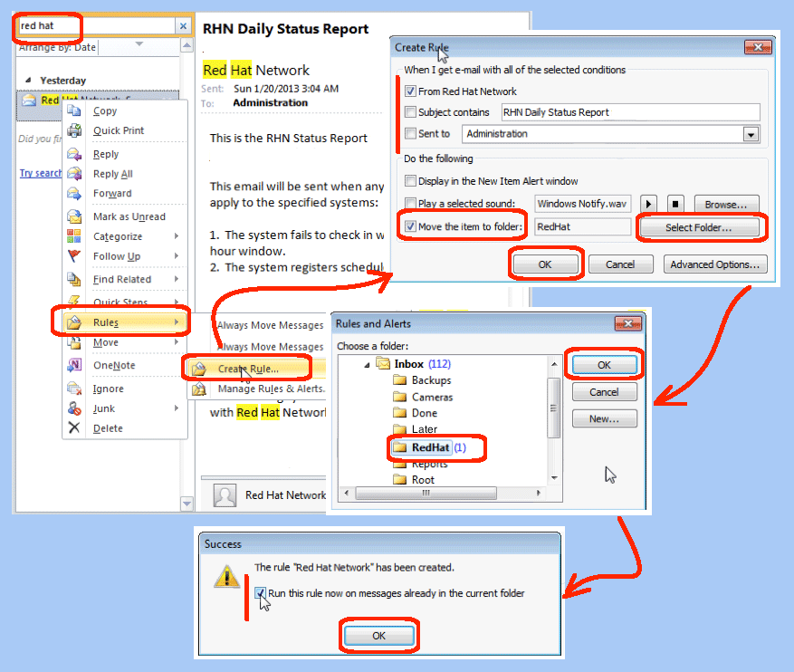Enable Subject contains condition
794x672 pixels.
coord(411,112)
